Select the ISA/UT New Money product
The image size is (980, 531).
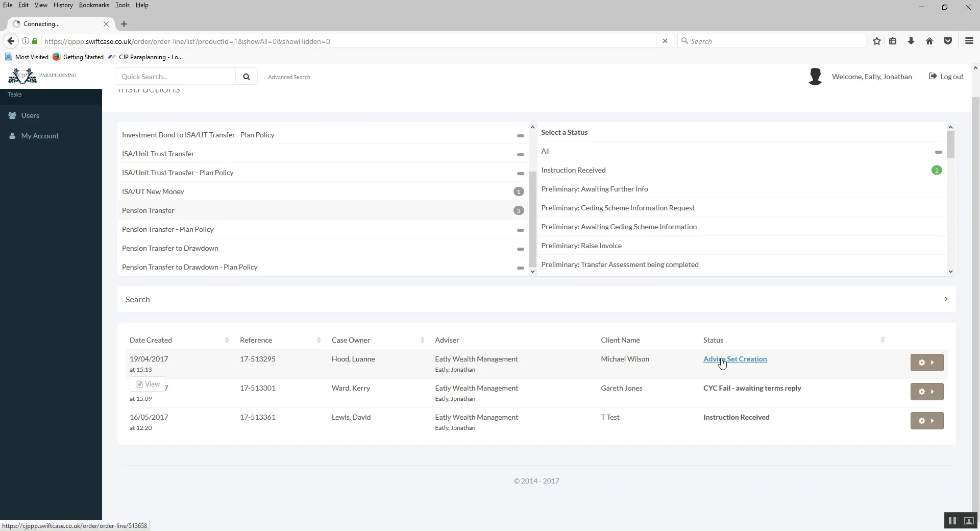coord(323,191)
